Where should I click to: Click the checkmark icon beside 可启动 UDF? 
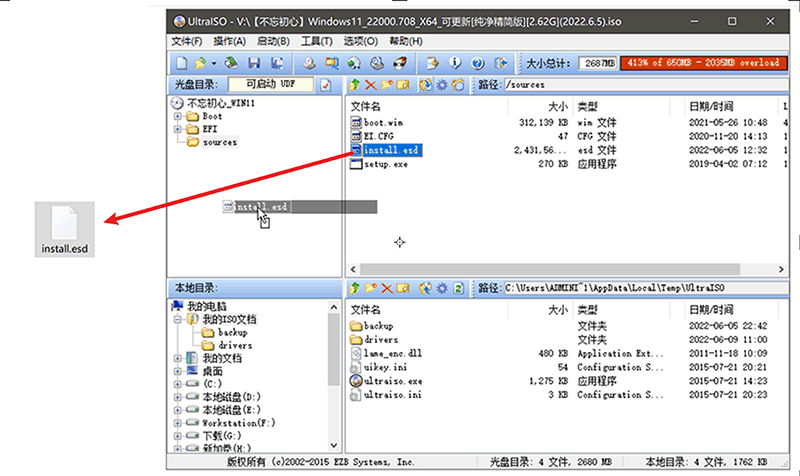click(x=326, y=85)
